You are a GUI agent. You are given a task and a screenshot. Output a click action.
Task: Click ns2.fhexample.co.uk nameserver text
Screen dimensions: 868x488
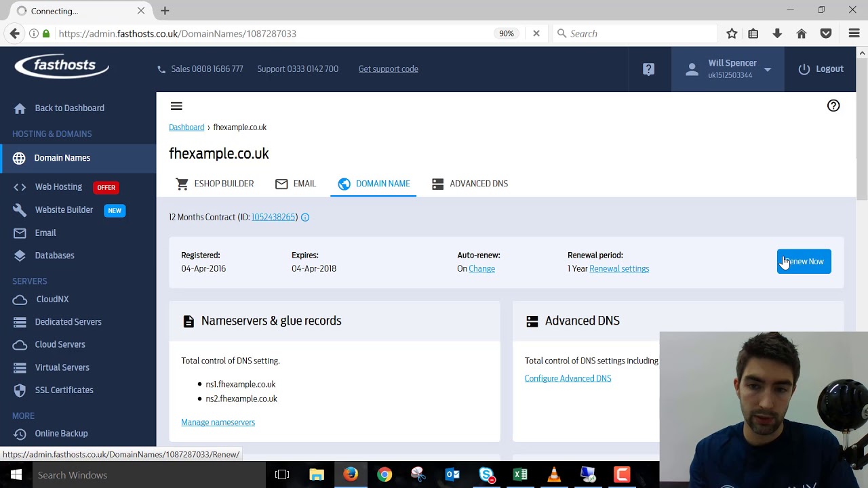[x=241, y=399]
